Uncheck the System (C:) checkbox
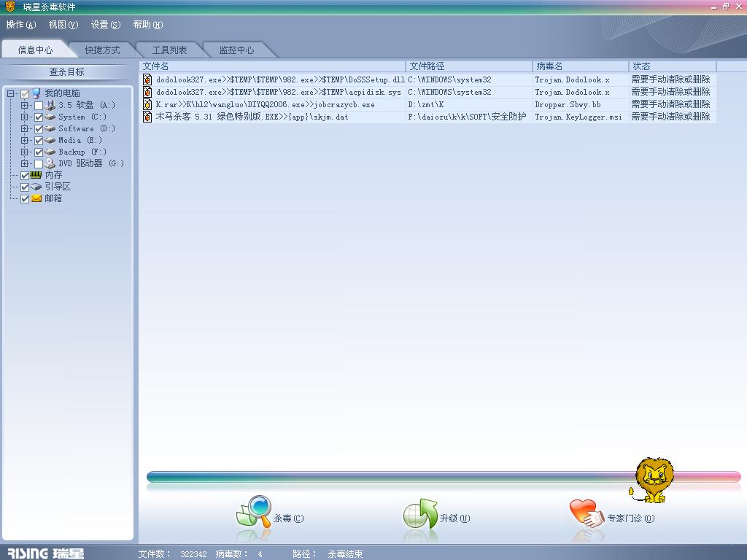The image size is (747, 560). (x=39, y=117)
